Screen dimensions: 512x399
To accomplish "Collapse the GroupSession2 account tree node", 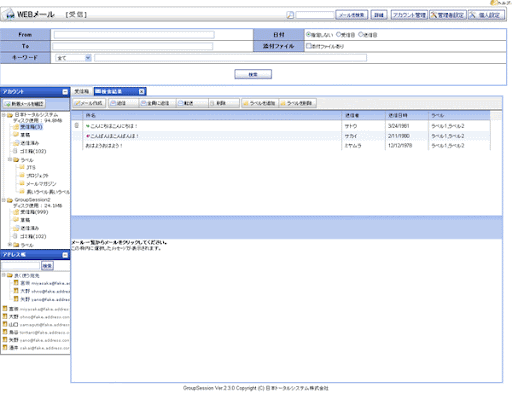I will [x=4, y=200].
